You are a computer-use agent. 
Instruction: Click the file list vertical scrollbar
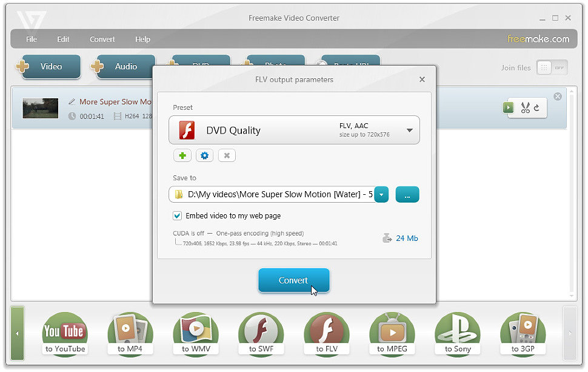(x=571, y=193)
